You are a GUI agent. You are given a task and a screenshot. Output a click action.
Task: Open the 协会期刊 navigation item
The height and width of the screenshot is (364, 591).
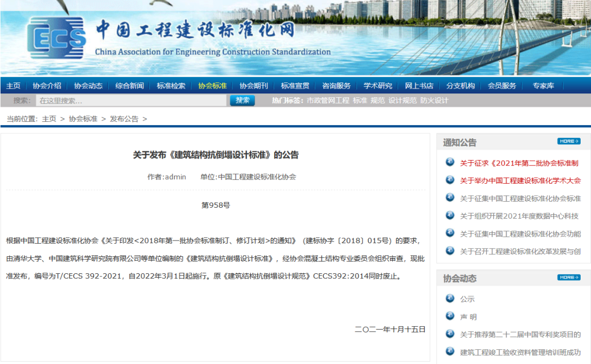pos(253,86)
